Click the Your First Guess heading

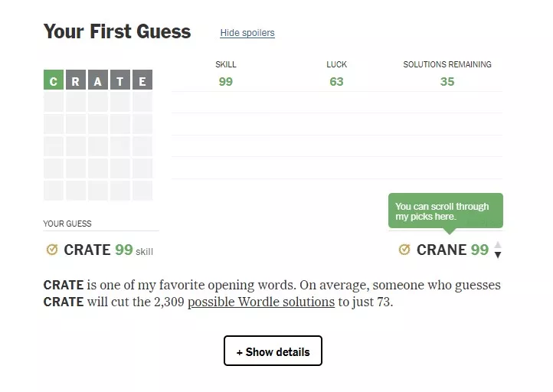pos(117,31)
